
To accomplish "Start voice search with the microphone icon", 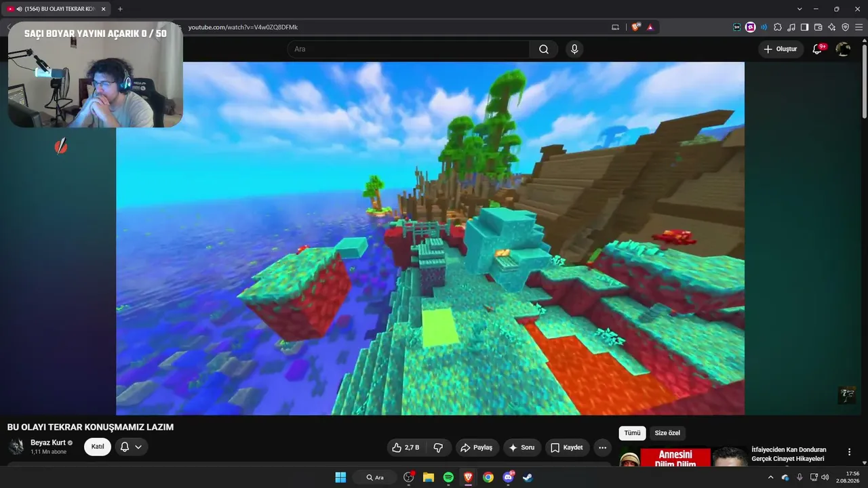I will pos(574,49).
